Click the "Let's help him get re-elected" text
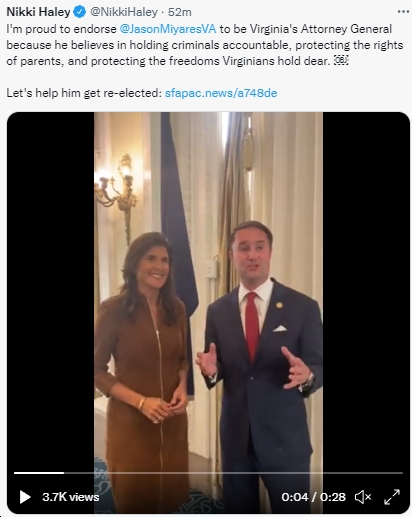412x517 pixels. (84, 93)
